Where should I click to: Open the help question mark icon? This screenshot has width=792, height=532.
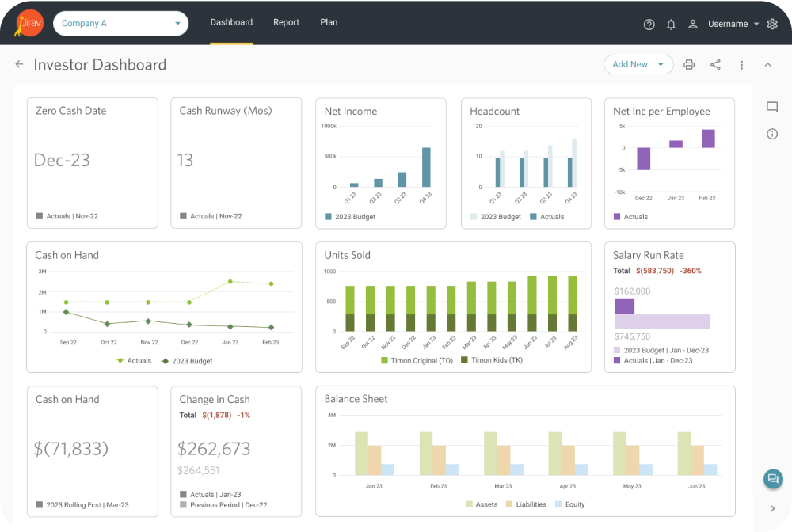[x=649, y=25]
